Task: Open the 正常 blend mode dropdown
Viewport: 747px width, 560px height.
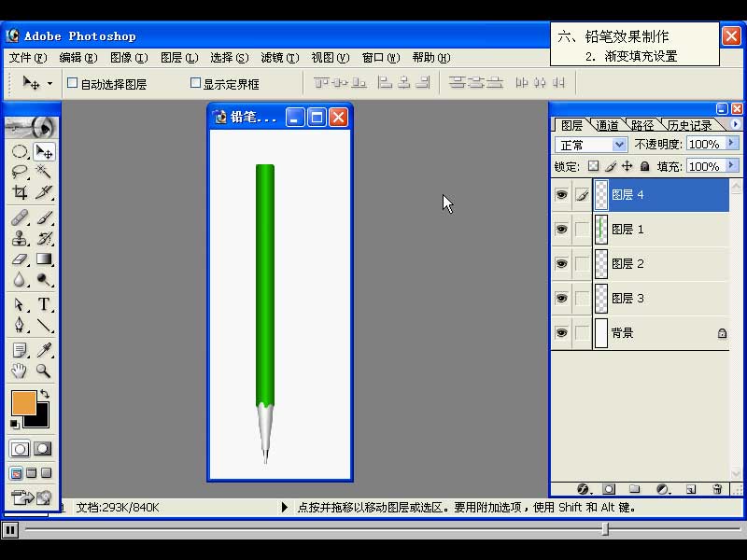Action: [619, 145]
